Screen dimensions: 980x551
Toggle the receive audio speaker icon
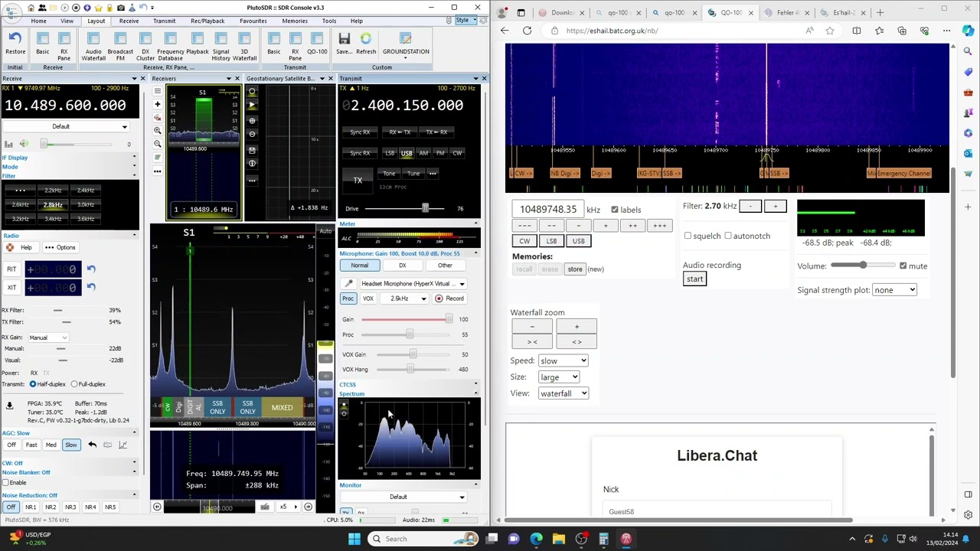[x=24, y=144]
